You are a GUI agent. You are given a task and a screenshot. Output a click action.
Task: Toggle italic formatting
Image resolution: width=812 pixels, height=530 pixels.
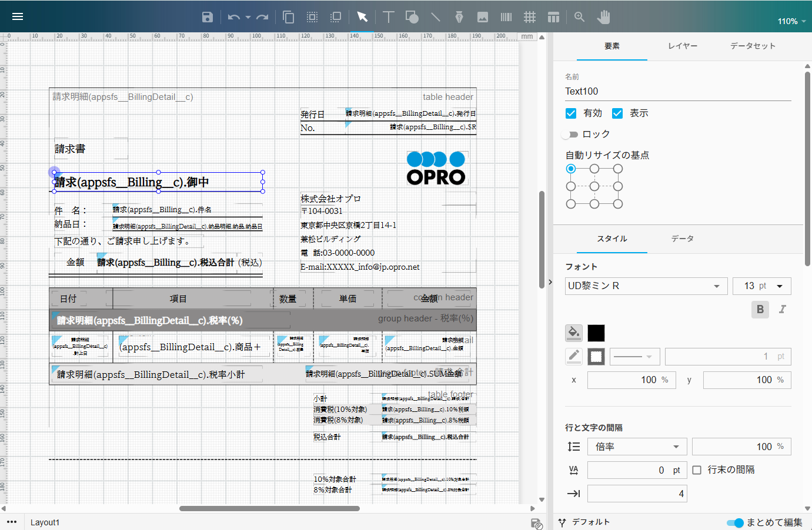(x=783, y=309)
